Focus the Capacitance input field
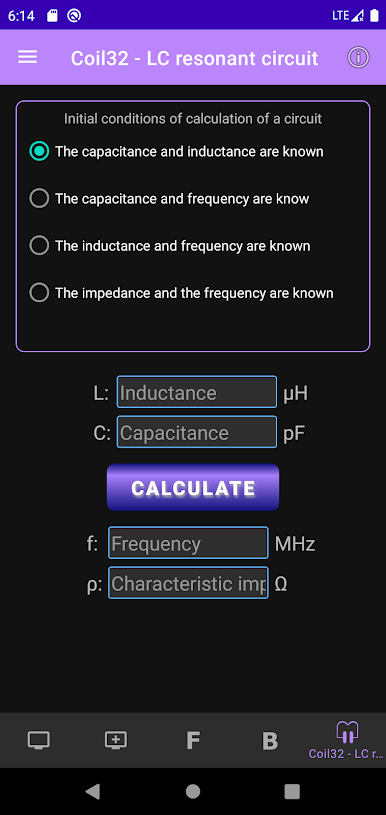 [196, 432]
